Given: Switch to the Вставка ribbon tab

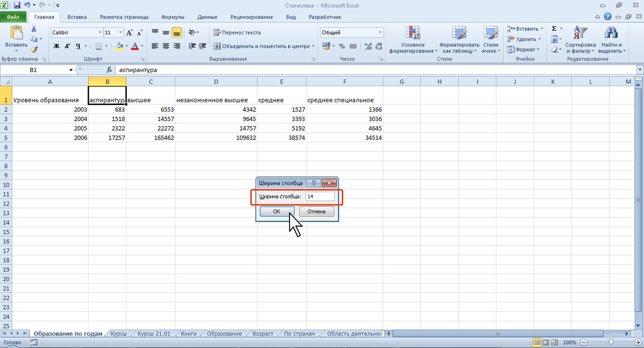Looking at the screenshot, I should click(77, 17).
